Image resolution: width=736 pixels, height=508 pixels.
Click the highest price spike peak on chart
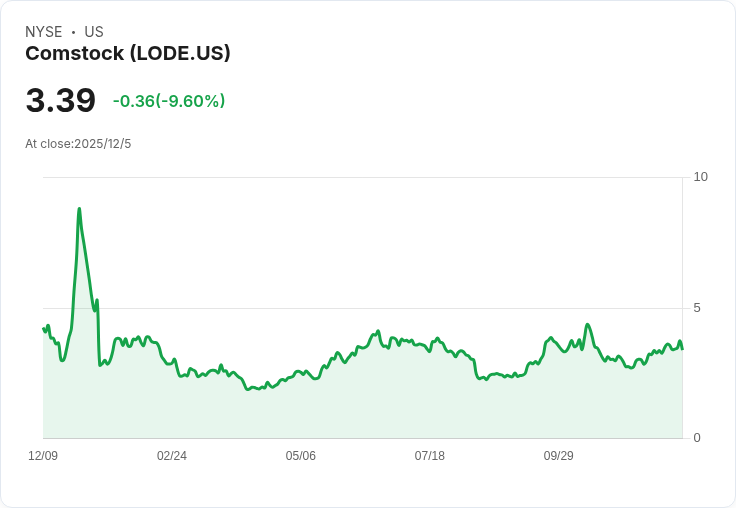[79, 208]
